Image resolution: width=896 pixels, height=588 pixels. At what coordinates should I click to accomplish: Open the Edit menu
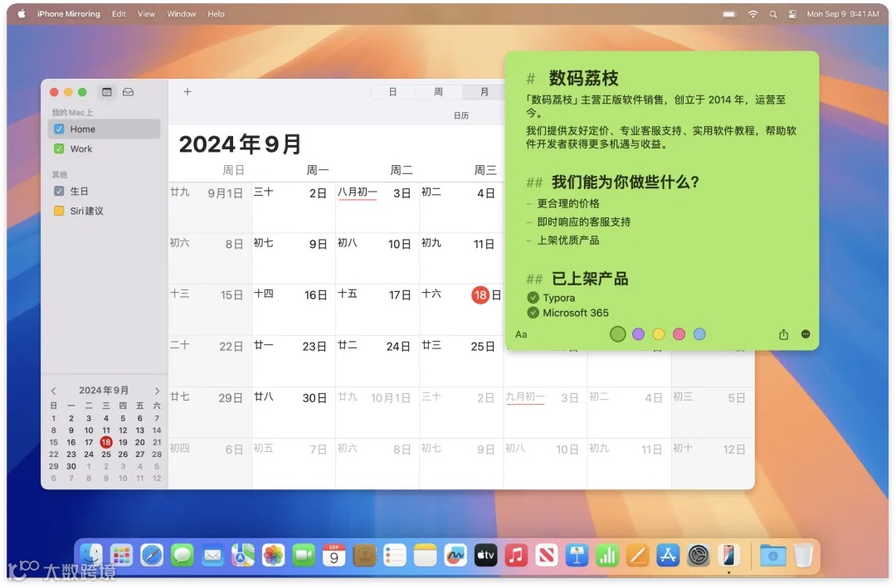(119, 14)
